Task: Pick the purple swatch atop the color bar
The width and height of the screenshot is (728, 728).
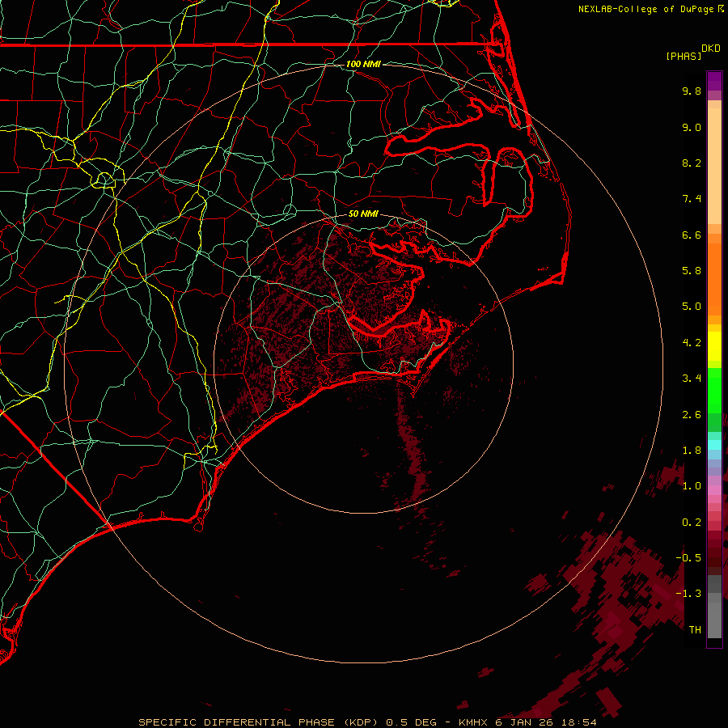Action: [714, 81]
